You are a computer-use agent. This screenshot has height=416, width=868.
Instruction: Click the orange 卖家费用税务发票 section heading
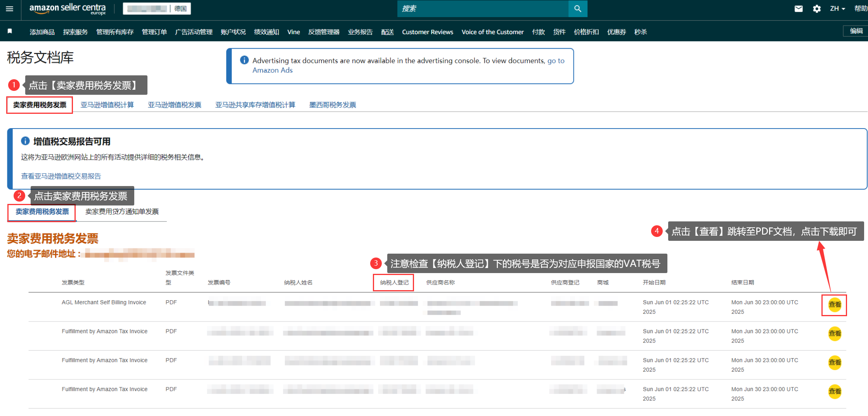click(53, 238)
